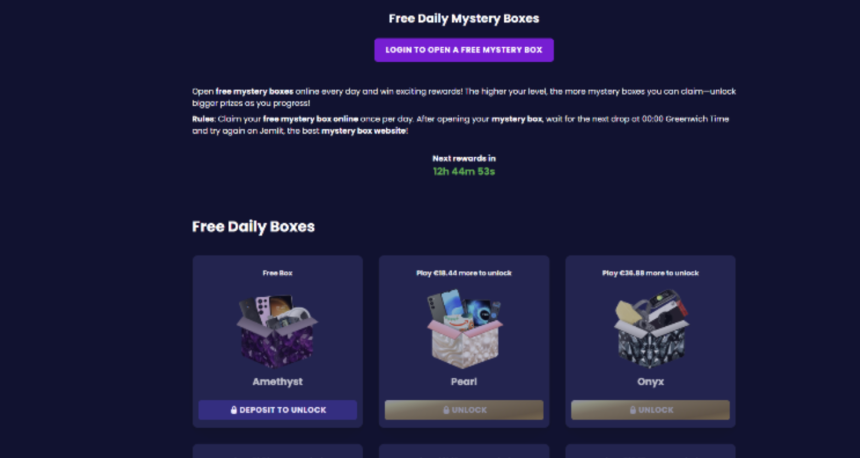Click the lock icon on Onyx's Unlock button

tap(633, 410)
